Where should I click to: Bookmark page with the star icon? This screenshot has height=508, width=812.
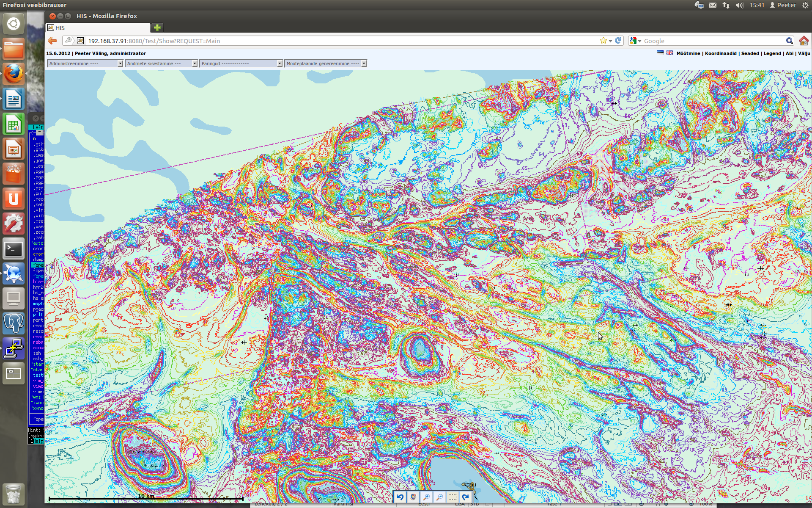coord(603,41)
